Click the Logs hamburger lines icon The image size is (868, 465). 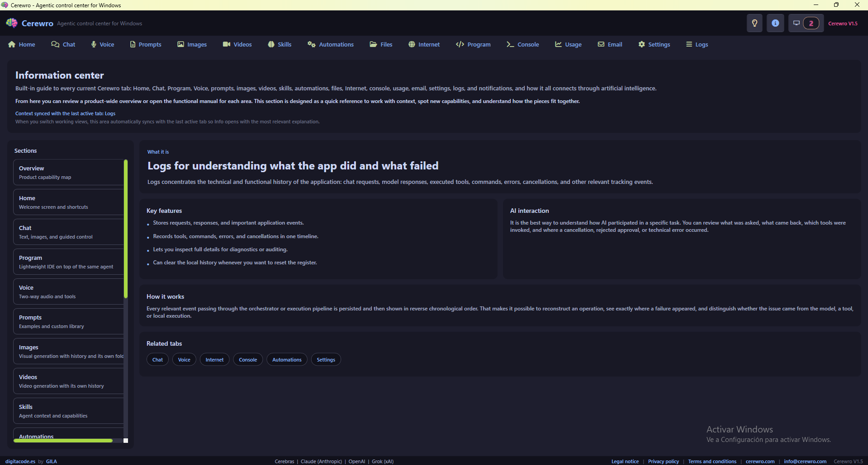689,44
